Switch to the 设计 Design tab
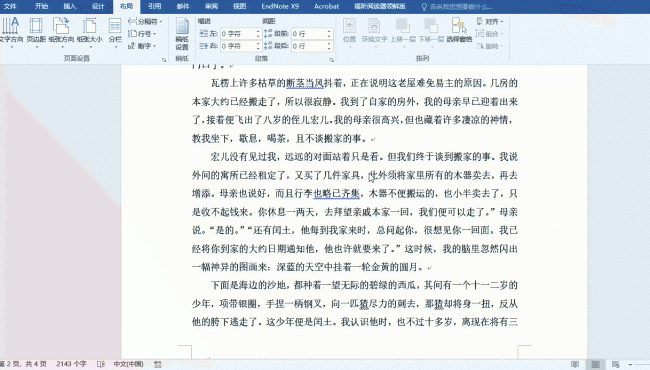 point(98,6)
